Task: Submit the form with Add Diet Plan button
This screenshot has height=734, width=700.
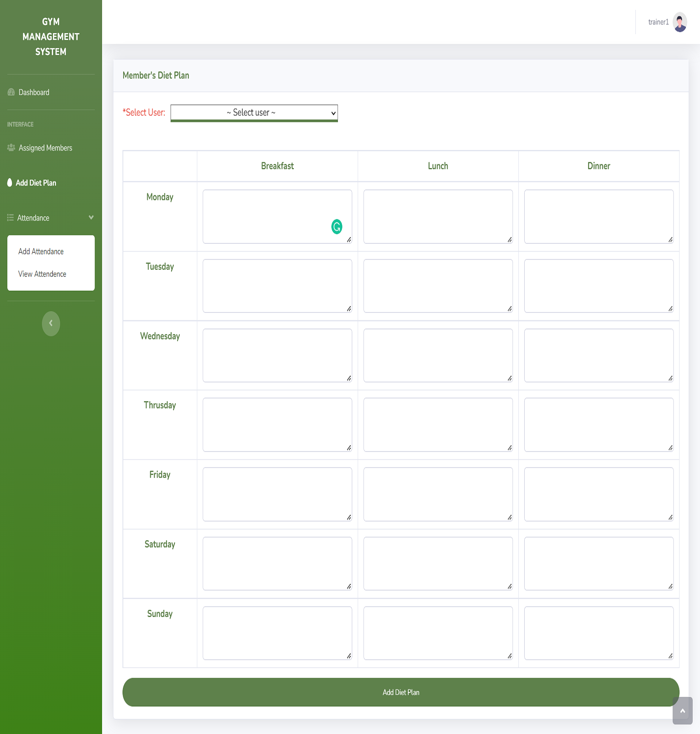Action: [401, 692]
